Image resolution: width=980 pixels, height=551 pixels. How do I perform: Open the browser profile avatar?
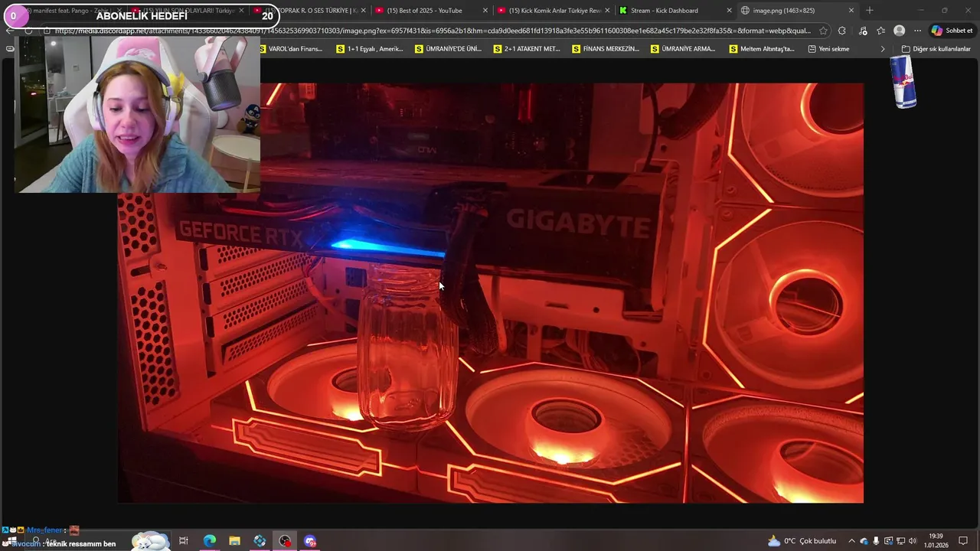900,31
